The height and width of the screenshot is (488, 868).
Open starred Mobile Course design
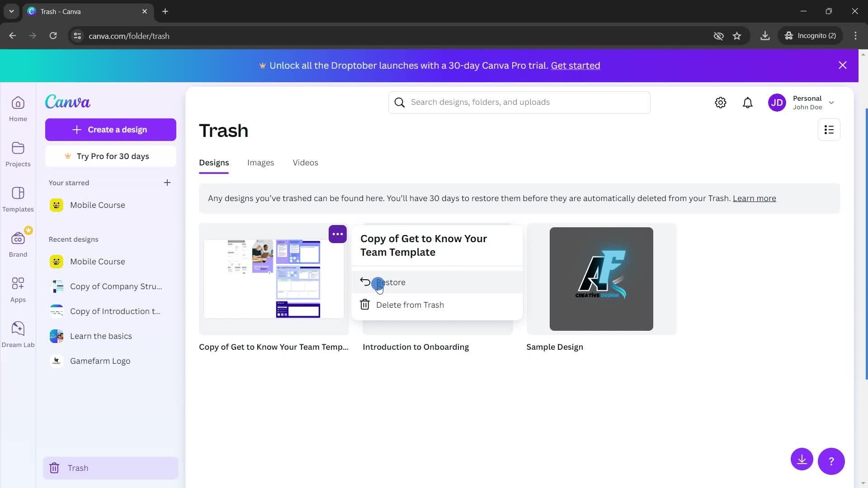[111, 205]
